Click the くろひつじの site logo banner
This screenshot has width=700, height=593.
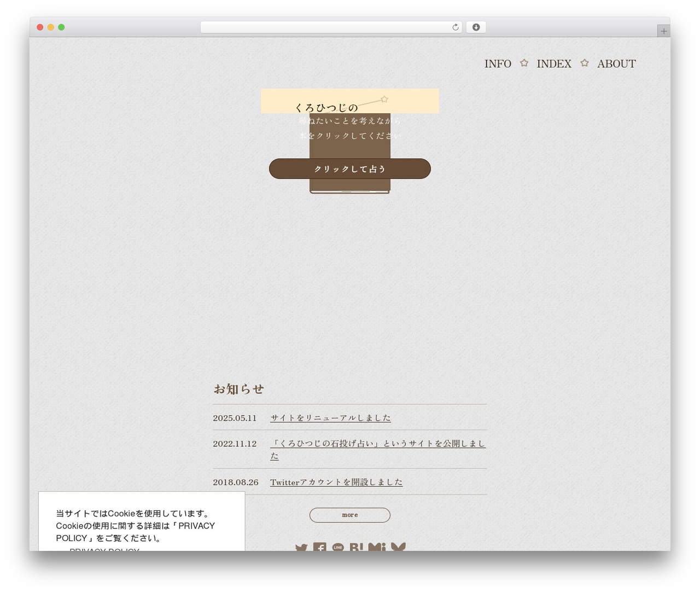pos(350,101)
